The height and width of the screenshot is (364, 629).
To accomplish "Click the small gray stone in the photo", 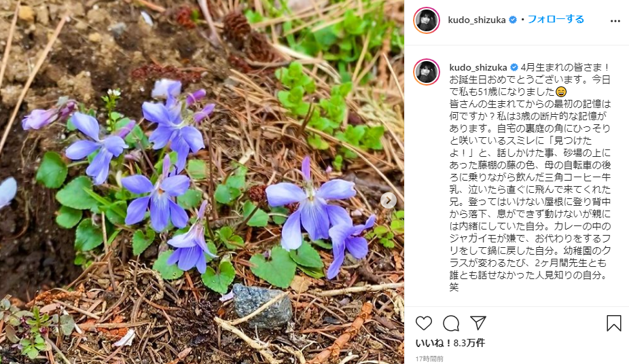I will (x=262, y=306).
